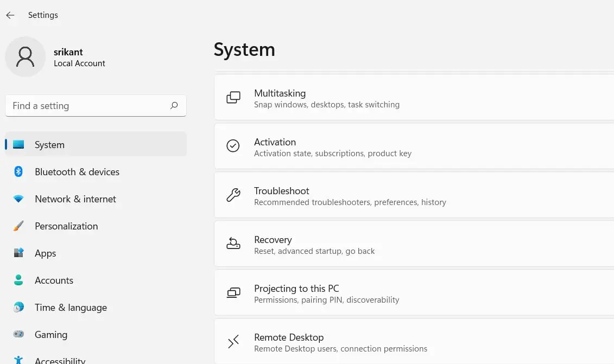The height and width of the screenshot is (364, 614).
Task: Click the Network wifi icon in sidebar
Action: pyautogui.click(x=18, y=199)
